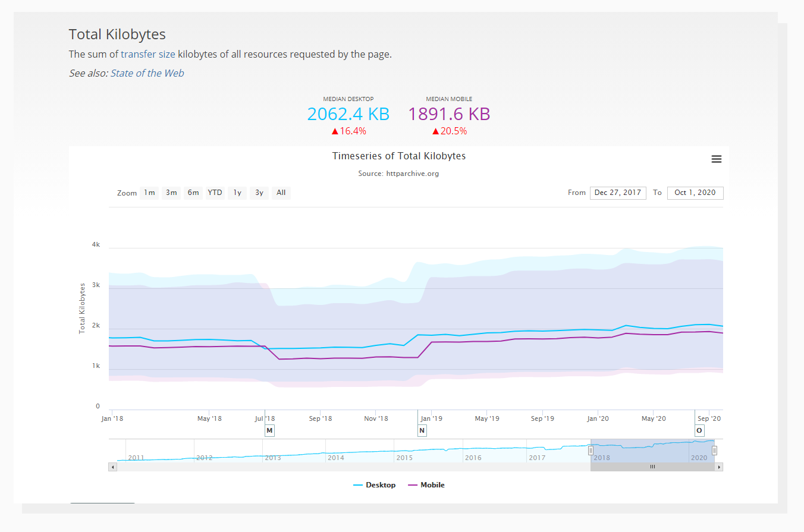The width and height of the screenshot is (804, 532).
Task: Click the 'O' flag marker near Sep '20
Action: [x=699, y=430]
